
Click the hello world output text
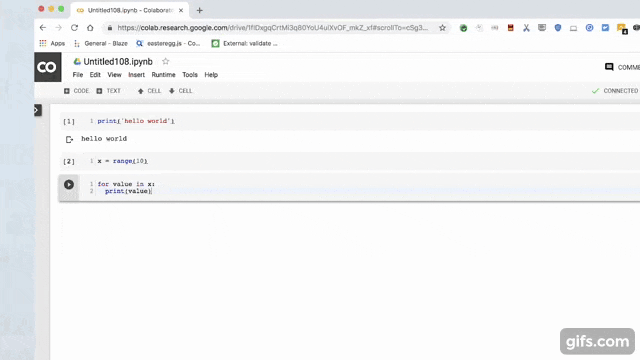(x=104, y=139)
